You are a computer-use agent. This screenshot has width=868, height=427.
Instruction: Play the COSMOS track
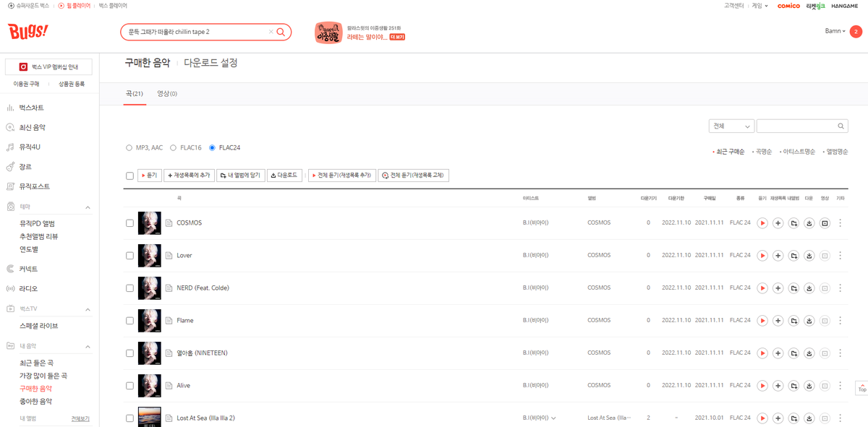762,223
